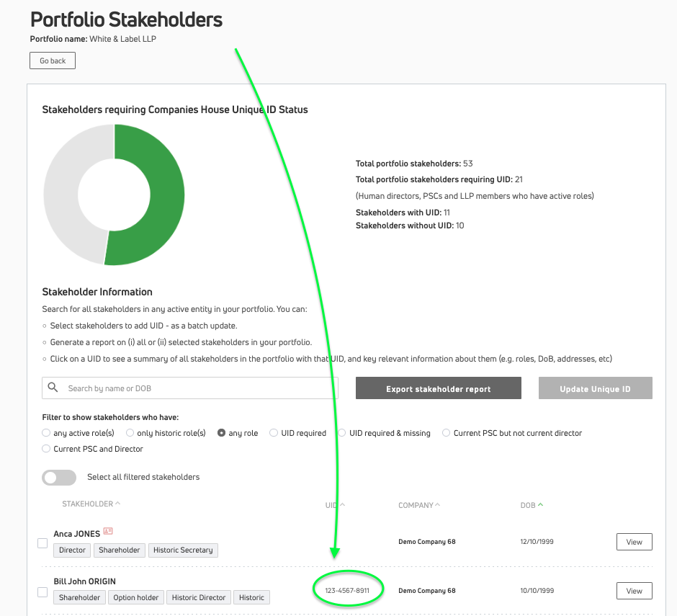677x616 pixels.
Task: Select 'Current PSC and Director' filter
Action: pyautogui.click(x=47, y=449)
